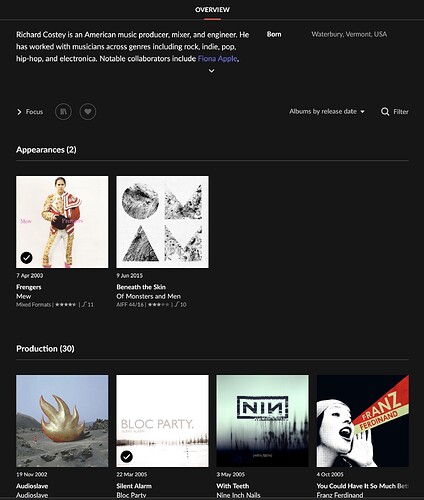This screenshot has height=500, width=424.
Task: Toggle the heart favorites filter icon
Action: [x=88, y=111]
